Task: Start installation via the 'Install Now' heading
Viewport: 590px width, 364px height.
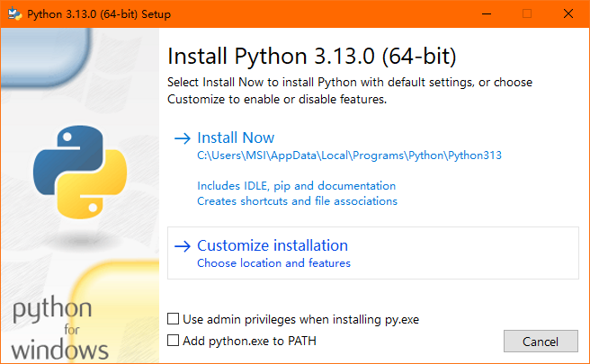Action: (x=236, y=138)
